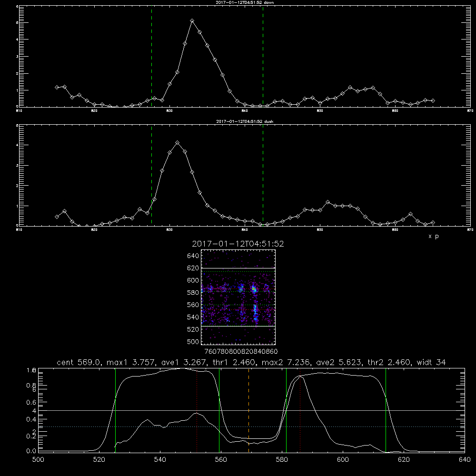
Task: Click the green vertical line near 559 in bottom plot
Action: tap(219, 410)
